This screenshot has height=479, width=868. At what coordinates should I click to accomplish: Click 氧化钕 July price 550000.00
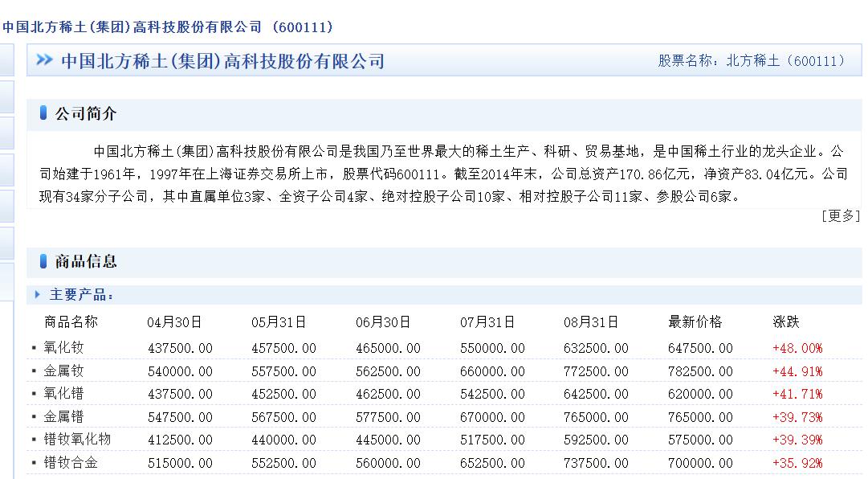tap(492, 348)
